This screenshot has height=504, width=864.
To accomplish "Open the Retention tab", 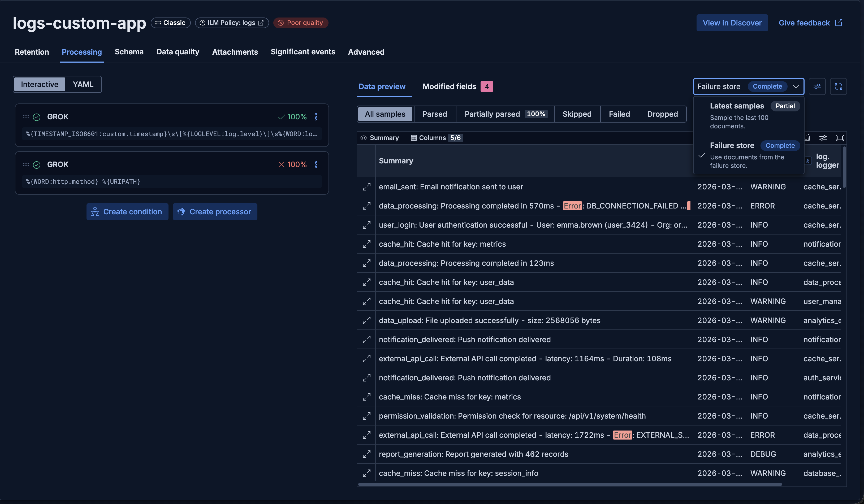I will coord(32,52).
